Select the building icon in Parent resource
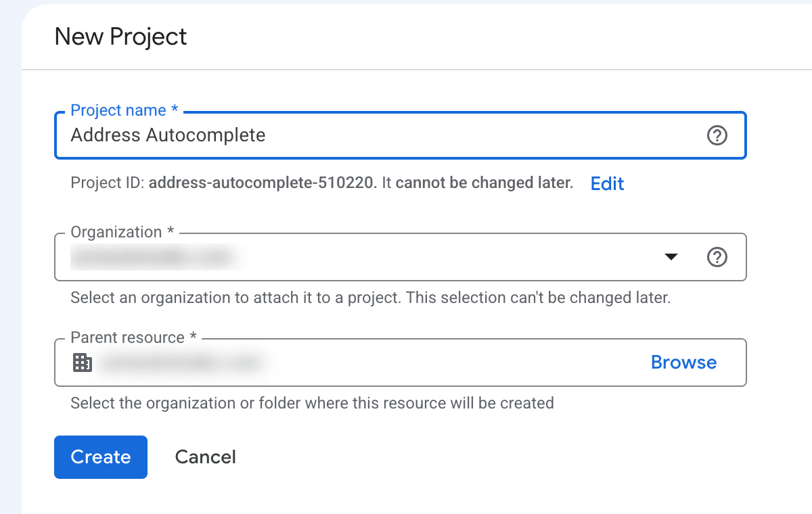This screenshot has height=514, width=812. (x=82, y=363)
